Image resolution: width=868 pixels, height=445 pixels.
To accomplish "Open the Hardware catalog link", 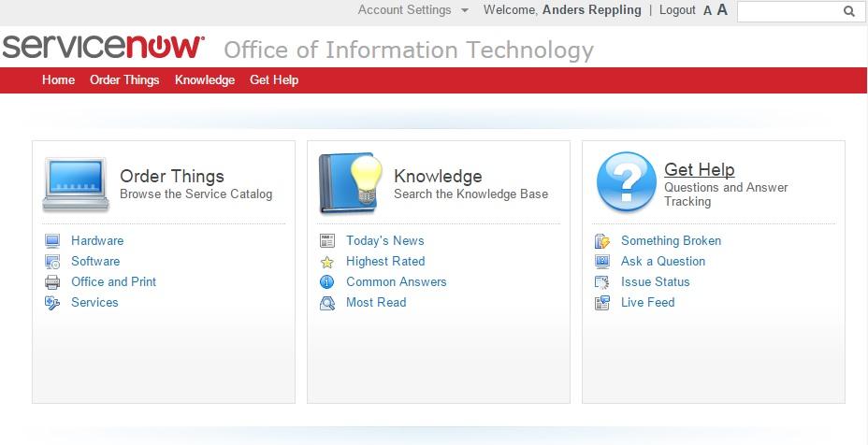I will (97, 241).
